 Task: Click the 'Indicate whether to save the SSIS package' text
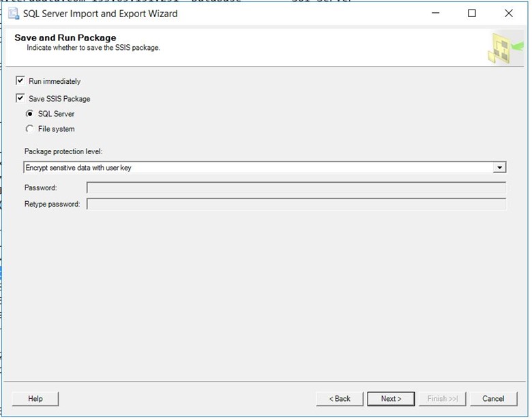click(93, 48)
